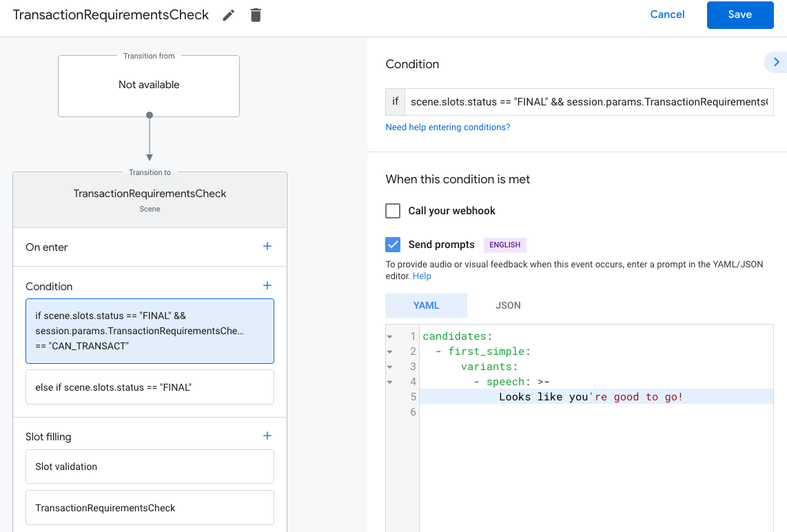Rename the scene using the pencil icon

point(228,14)
